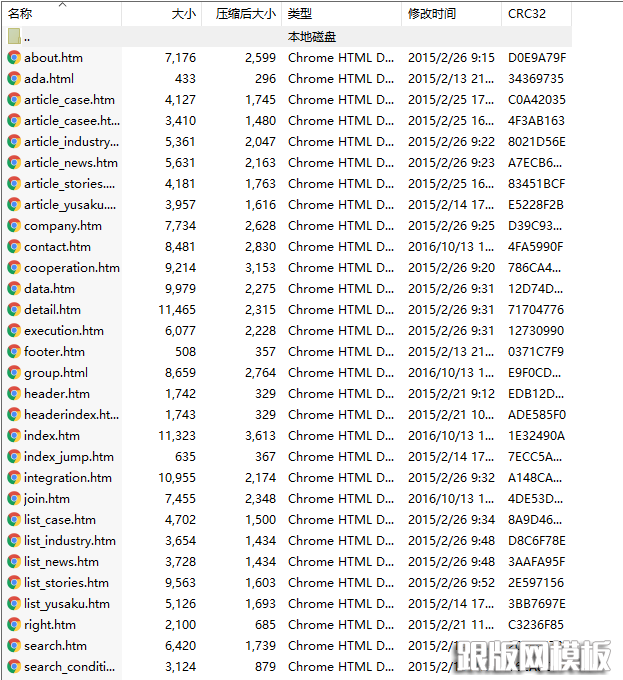Select the list_stories.htm file name
The height and width of the screenshot is (680, 623).
[x=66, y=583]
